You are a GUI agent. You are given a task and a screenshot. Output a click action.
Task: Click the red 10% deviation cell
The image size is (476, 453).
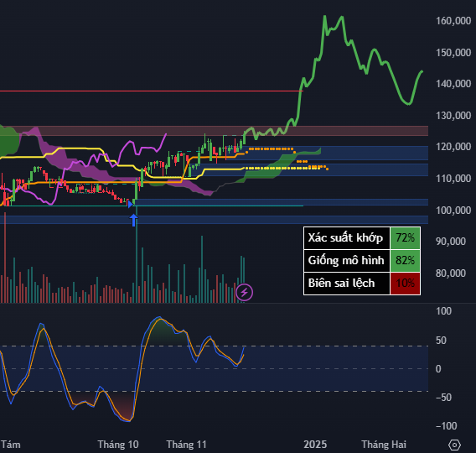click(405, 284)
